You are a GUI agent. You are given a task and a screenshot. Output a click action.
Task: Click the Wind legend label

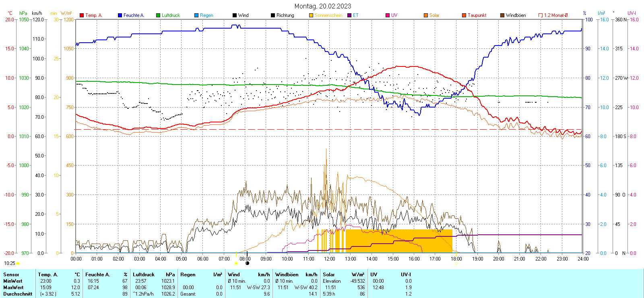(x=243, y=15)
